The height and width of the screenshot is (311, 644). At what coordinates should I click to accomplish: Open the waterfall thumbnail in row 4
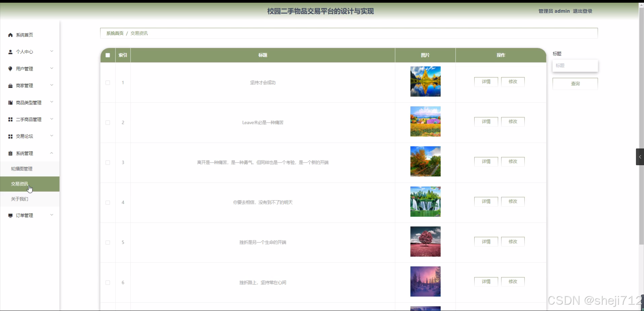pyautogui.click(x=425, y=201)
